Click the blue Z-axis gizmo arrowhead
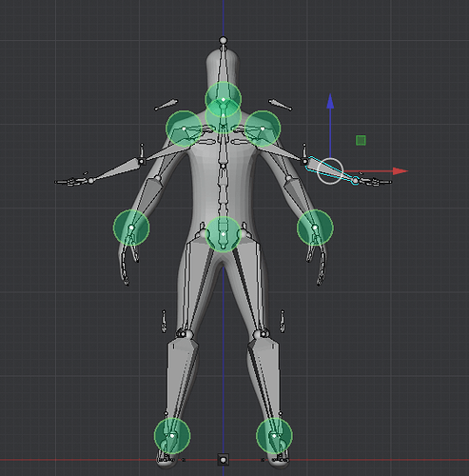Viewport: 469px width, 476px height. pyautogui.click(x=330, y=102)
